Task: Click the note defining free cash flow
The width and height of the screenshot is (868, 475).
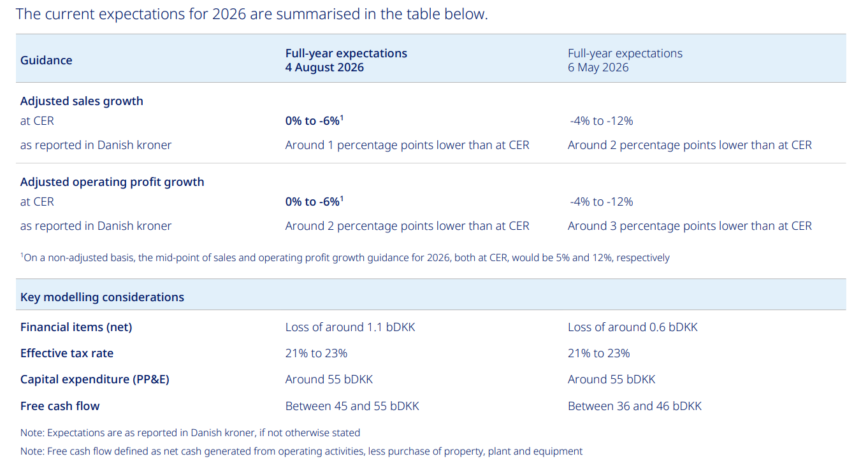Action: click(x=301, y=451)
